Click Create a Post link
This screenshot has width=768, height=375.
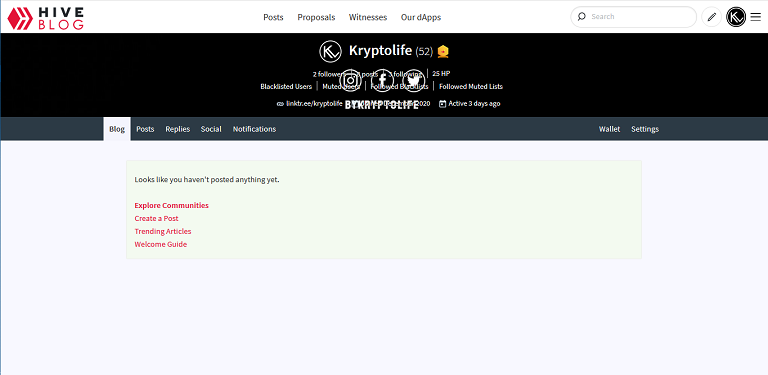point(156,218)
